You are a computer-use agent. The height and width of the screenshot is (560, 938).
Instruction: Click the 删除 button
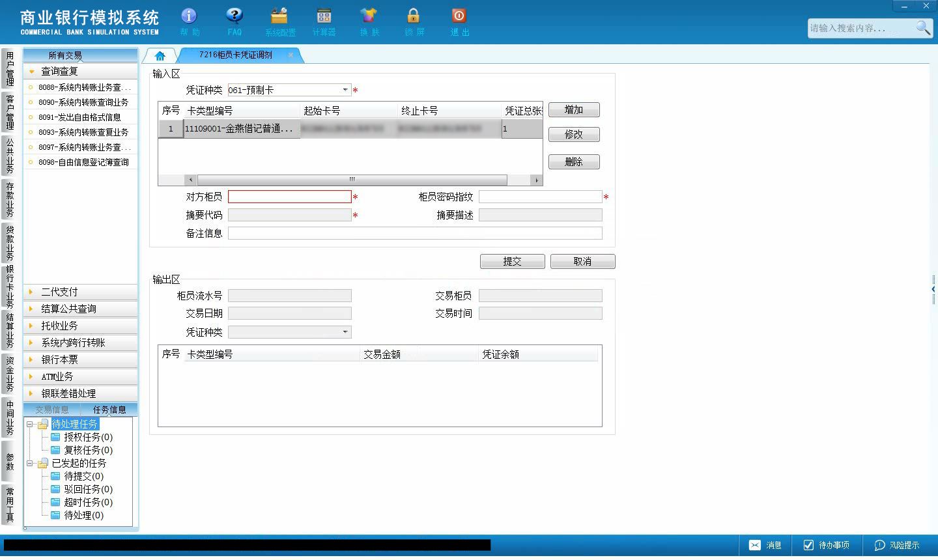574,162
